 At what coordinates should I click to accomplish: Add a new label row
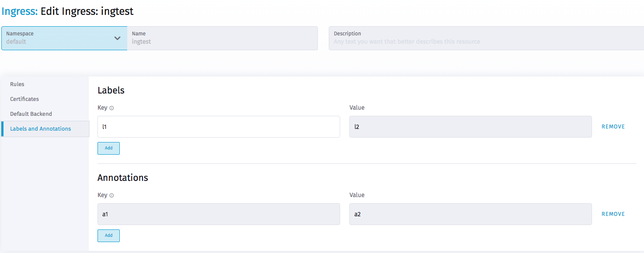(x=108, y=148)
